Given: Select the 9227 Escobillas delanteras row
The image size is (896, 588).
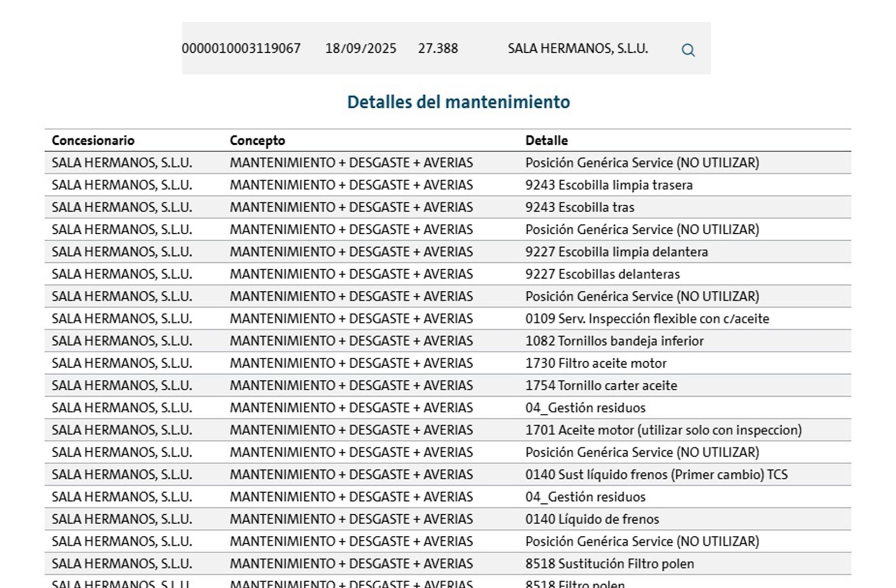Looking at the screenshot, I should (x=448, y=274).
